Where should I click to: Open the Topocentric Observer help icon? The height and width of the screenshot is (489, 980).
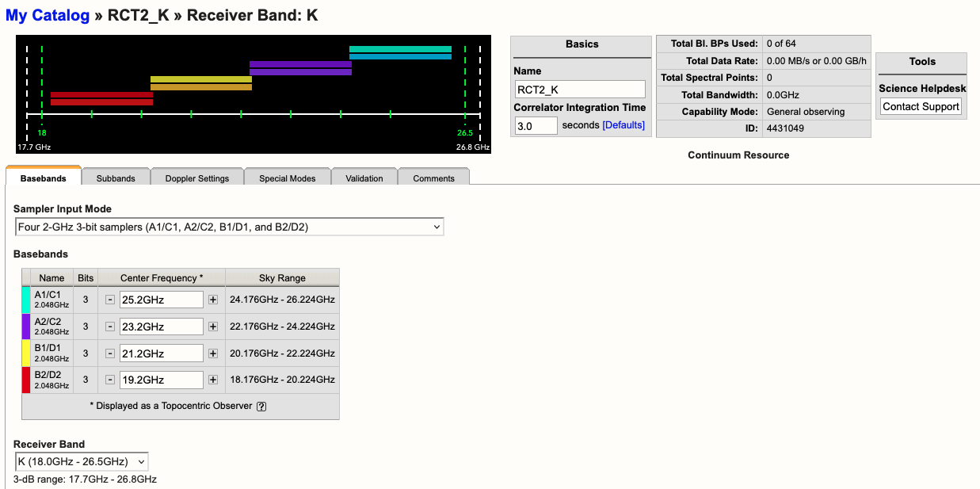point(261,406)
